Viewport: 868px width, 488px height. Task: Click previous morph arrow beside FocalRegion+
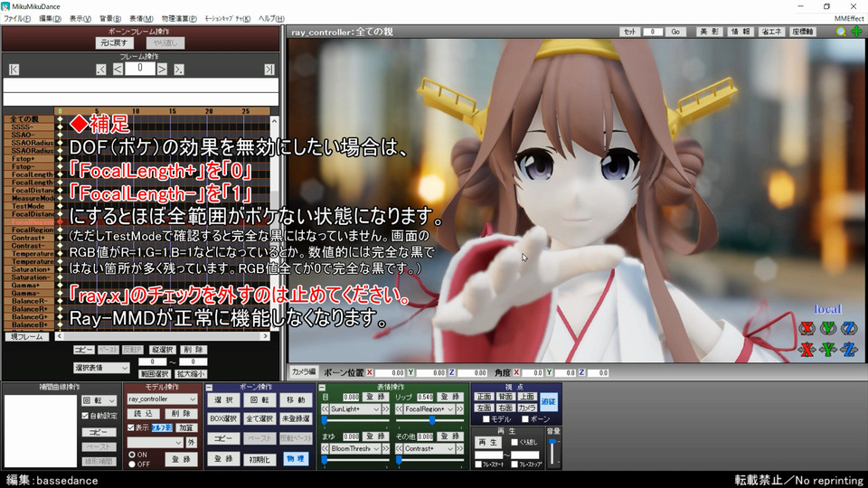pos(399,408)
